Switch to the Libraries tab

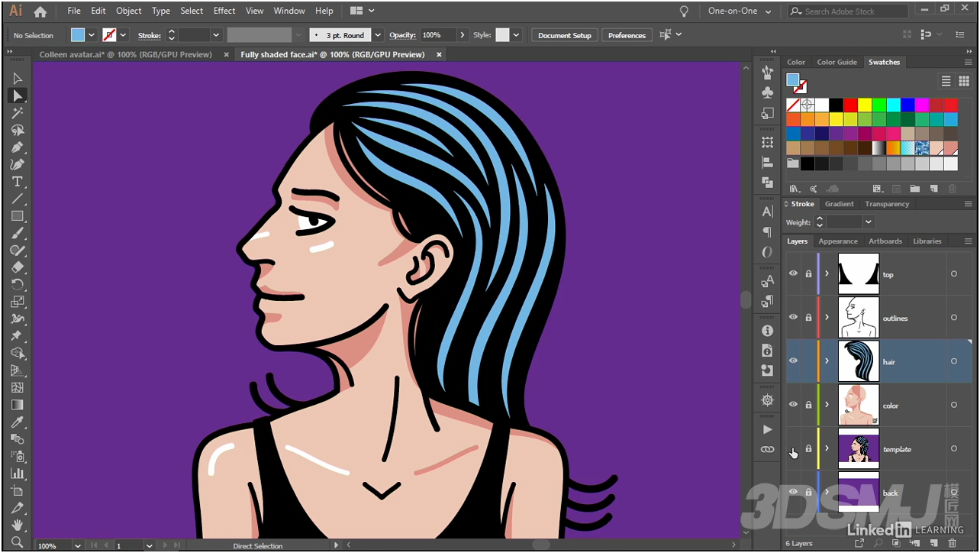pos(927,241)
